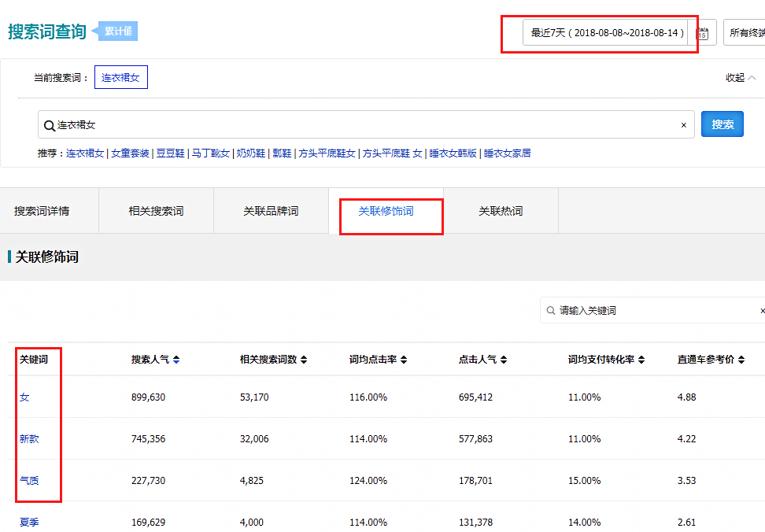
Task: Click the reference price 4.88
Action: [x=686, y=397]
